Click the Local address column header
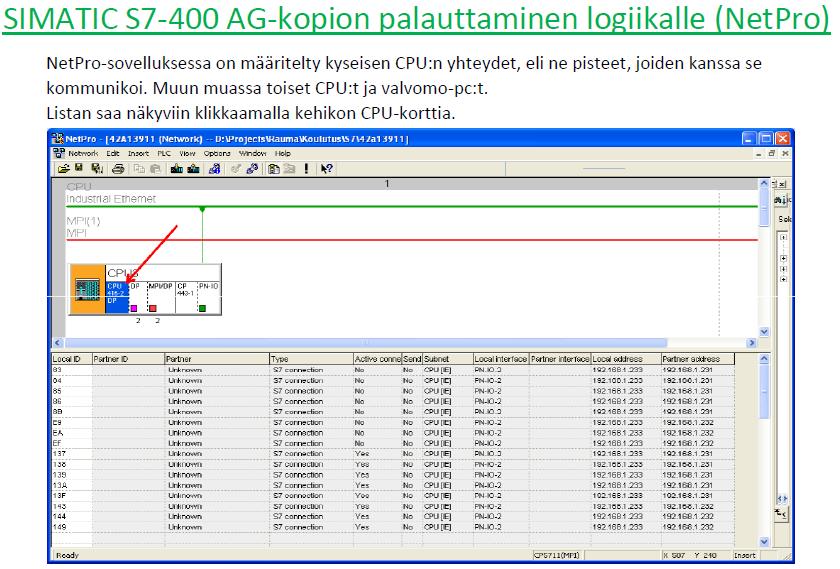Image resolution: width=840 pixels, height=569 pixels. pos(626,359)
